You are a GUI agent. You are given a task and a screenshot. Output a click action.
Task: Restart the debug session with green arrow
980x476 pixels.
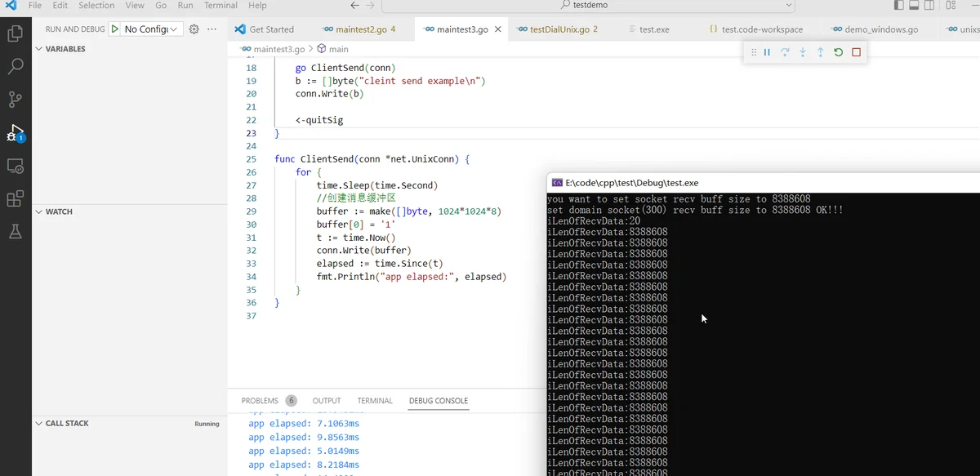838,52
